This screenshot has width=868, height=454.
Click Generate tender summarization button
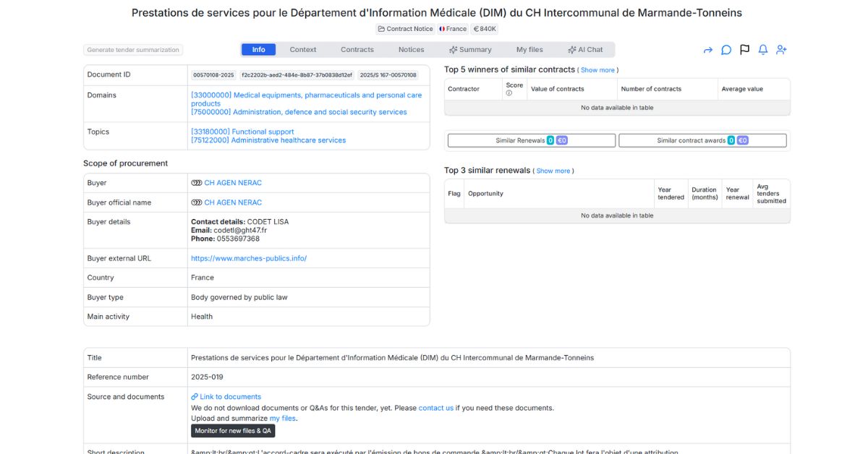(132, 50)
